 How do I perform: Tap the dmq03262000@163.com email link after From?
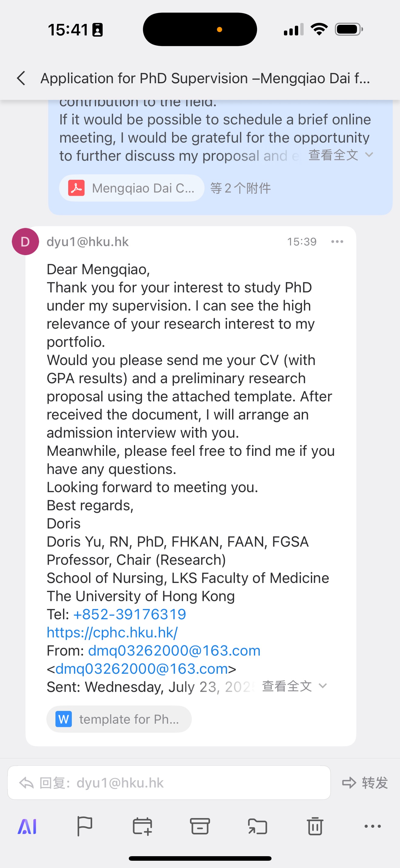click(x=174, y=651)
